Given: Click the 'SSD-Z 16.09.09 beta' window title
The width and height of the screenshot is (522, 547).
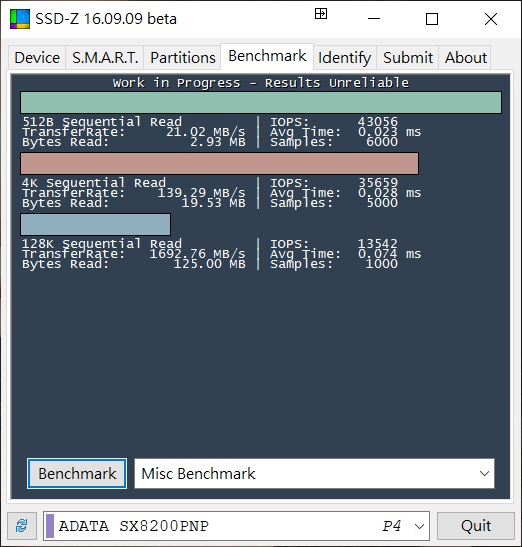Looking at the screenshot, I should coord(106,19).
